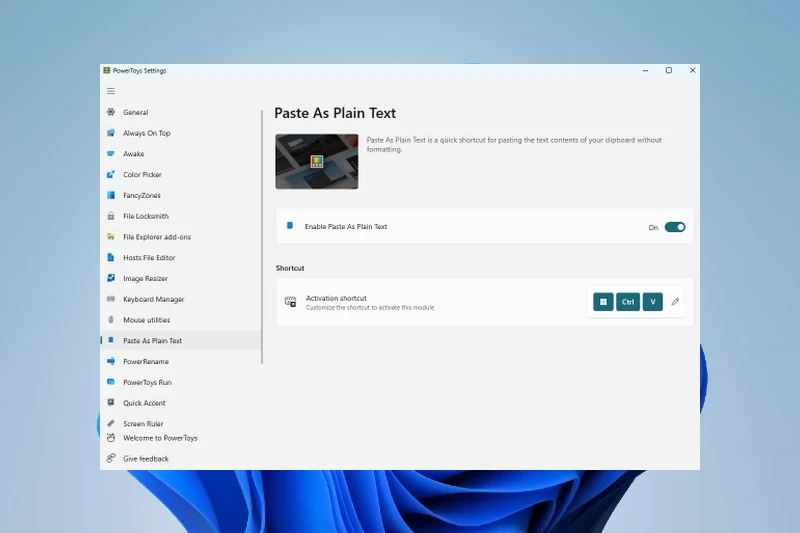Viewport: 800px width, 533px height.
Task: Open the hamburger navigation menu
Action: point(111,91)
